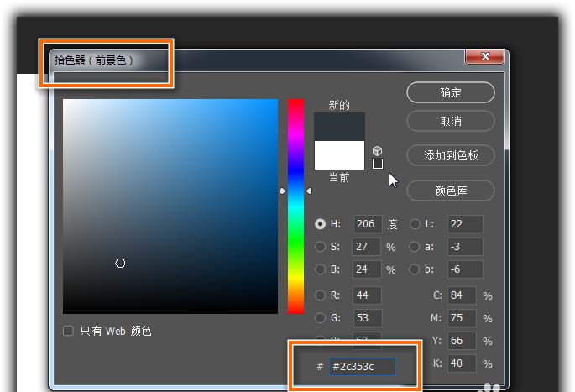Select the B brightness radio button
The width and height of the screenshot is (575, 392).
tap(320, 269)
